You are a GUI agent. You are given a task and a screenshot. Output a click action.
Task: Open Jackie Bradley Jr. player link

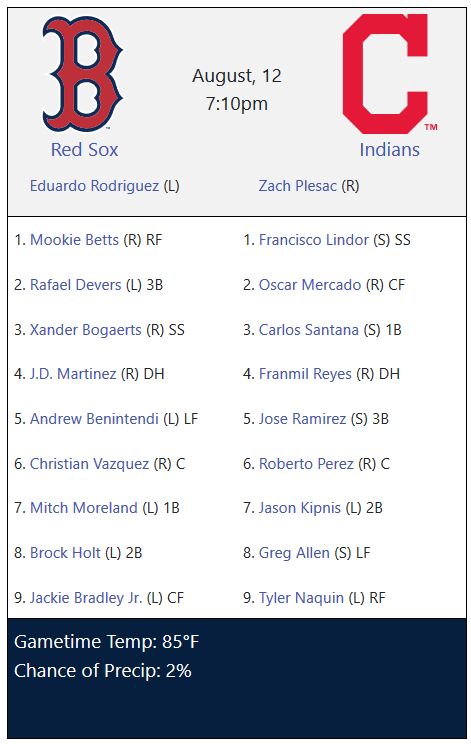click(86, 598)
